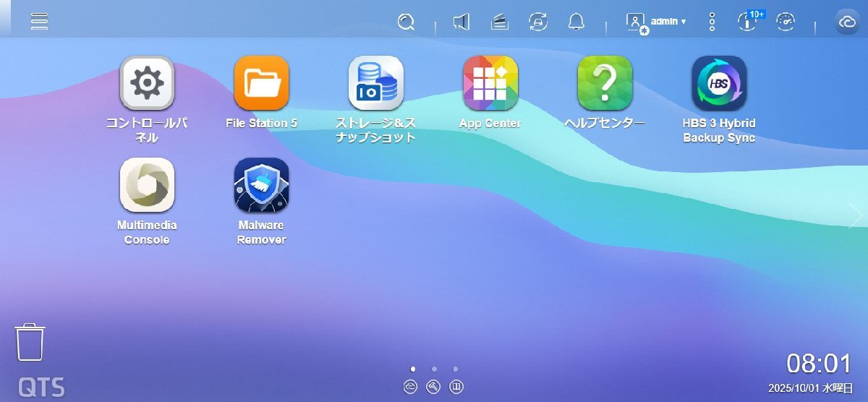Open the main hamburger menu
This screenshot has height=402, width=868.
pos(39,22)
